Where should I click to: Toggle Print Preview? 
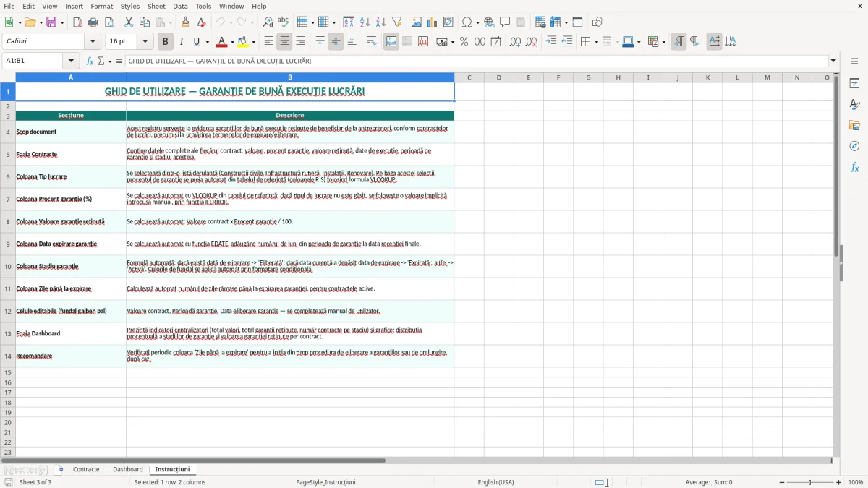109,22
